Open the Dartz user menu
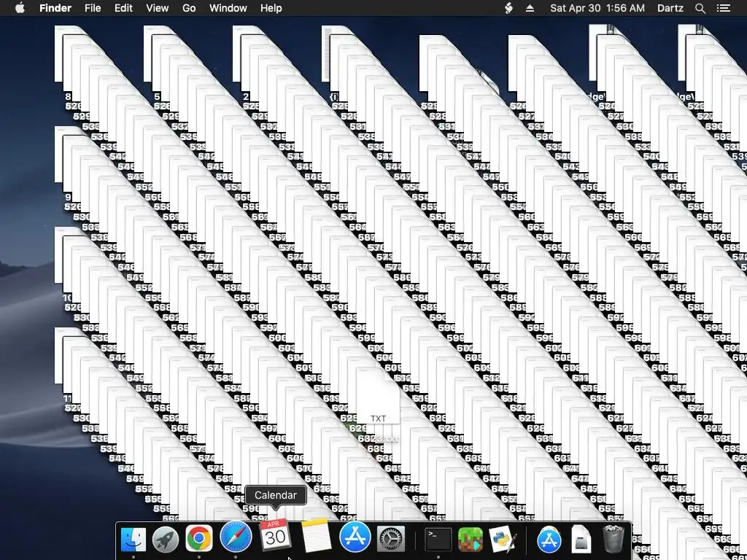Screen dimensions: 747x560 click(x=670, y=8)
